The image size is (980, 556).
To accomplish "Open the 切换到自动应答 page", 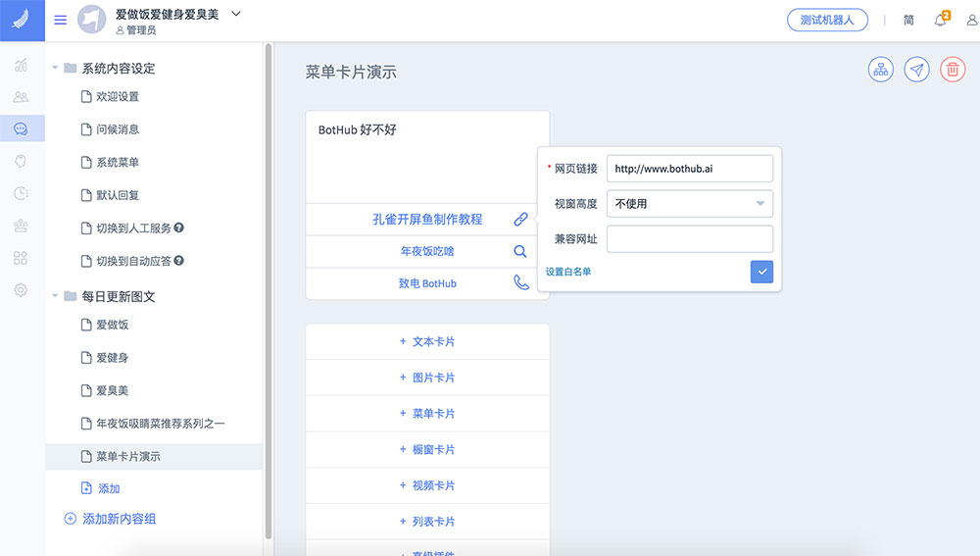I will [133, 261].
